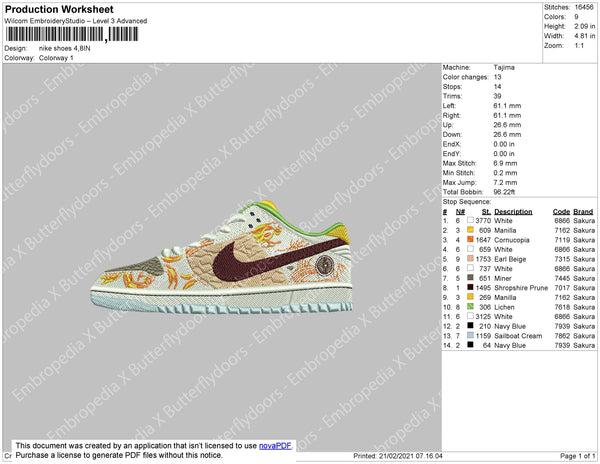Click thread code 7445 in the table
The image size is (600, 464).
(562, 278)
